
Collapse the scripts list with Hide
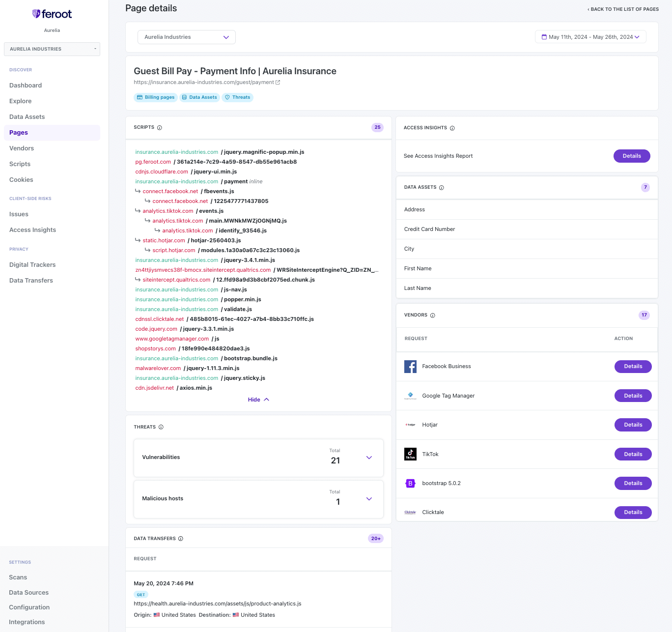pos(258,400)
